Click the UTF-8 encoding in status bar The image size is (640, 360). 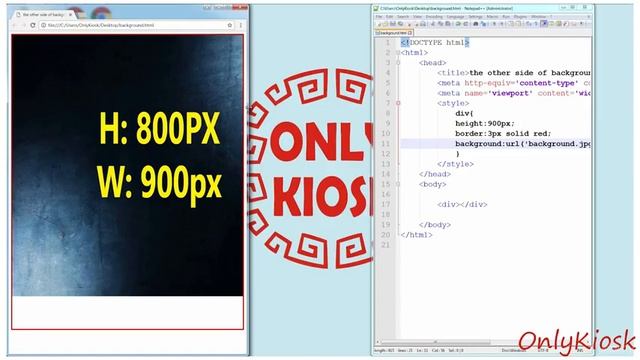543,350
